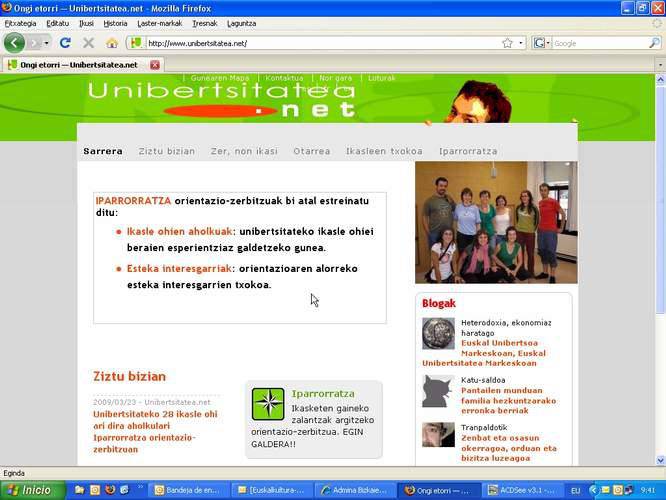Click the Inicio start button

(x=33, y=490)
